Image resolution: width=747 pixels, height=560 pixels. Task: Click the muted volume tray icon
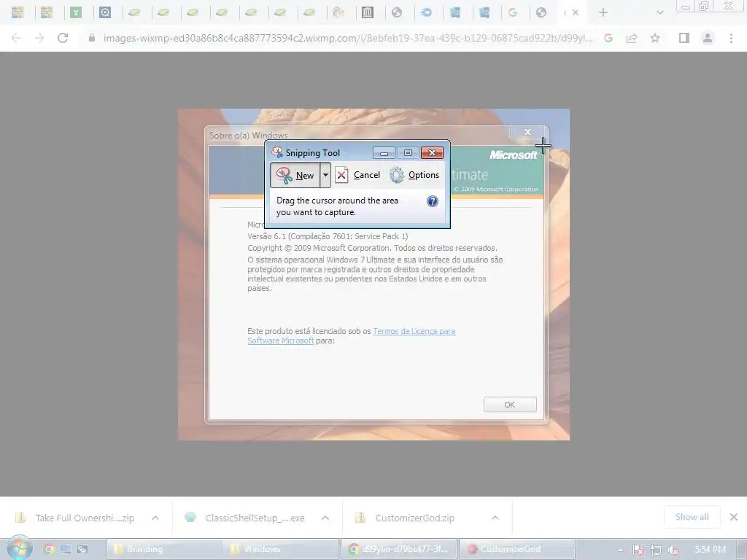click(x=673, y=550)
